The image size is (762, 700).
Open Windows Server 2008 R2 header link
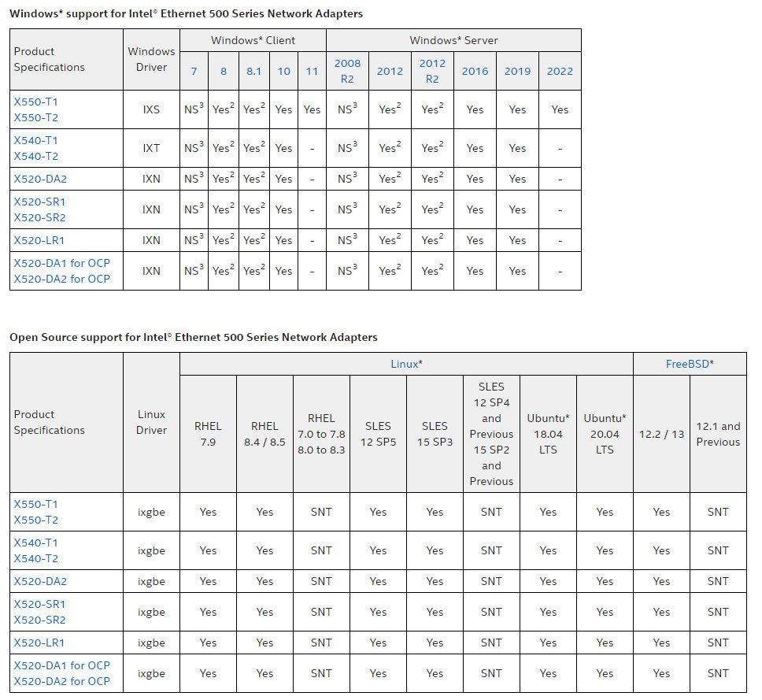[x=347, y=71]
